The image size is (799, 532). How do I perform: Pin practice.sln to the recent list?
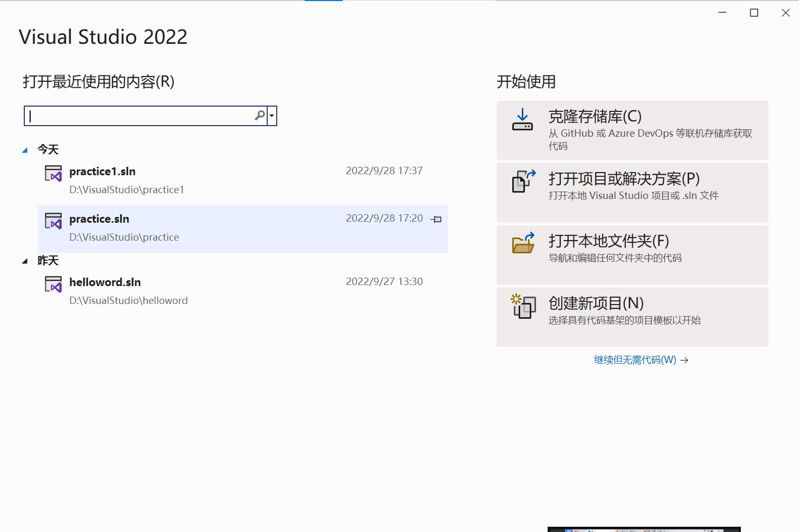click(x=436, y=219)
